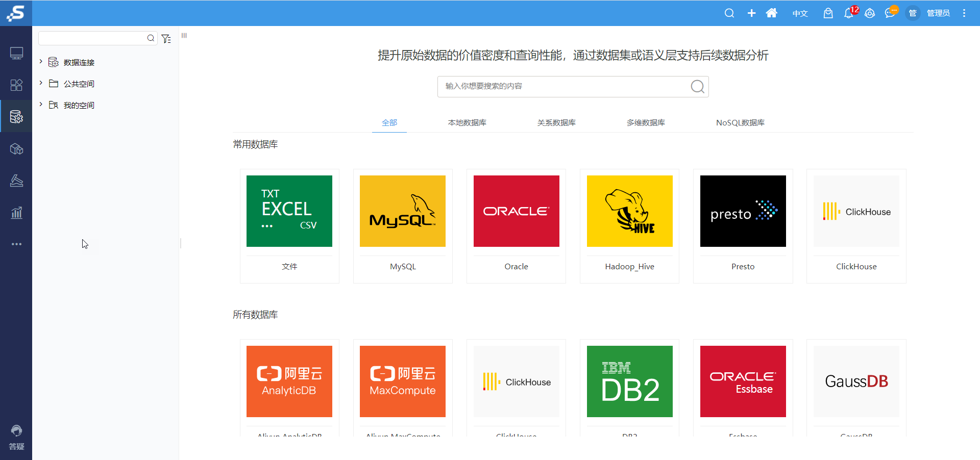Click the panel collapse bars icon
Screen dimensions: 980x460
pyautogui.click(x=184, y=35)
